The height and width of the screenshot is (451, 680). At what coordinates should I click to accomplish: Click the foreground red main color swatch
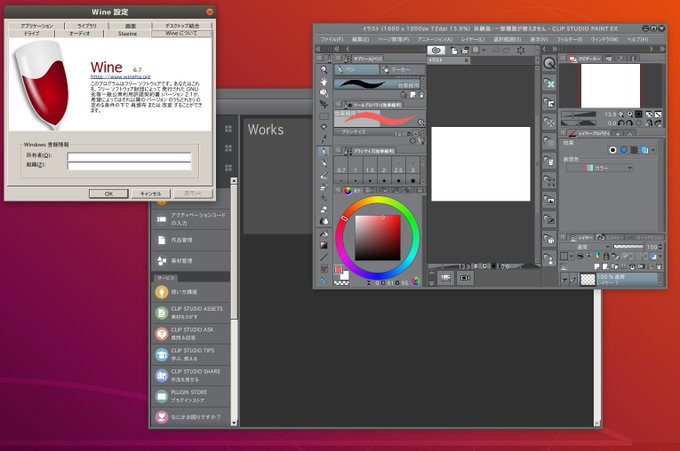coord(338,269)
